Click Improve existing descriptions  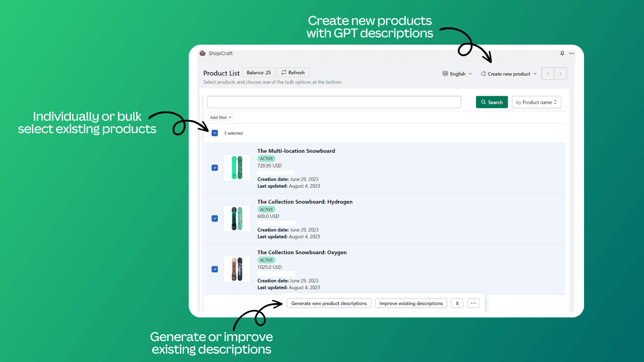(x=411, y=303)
